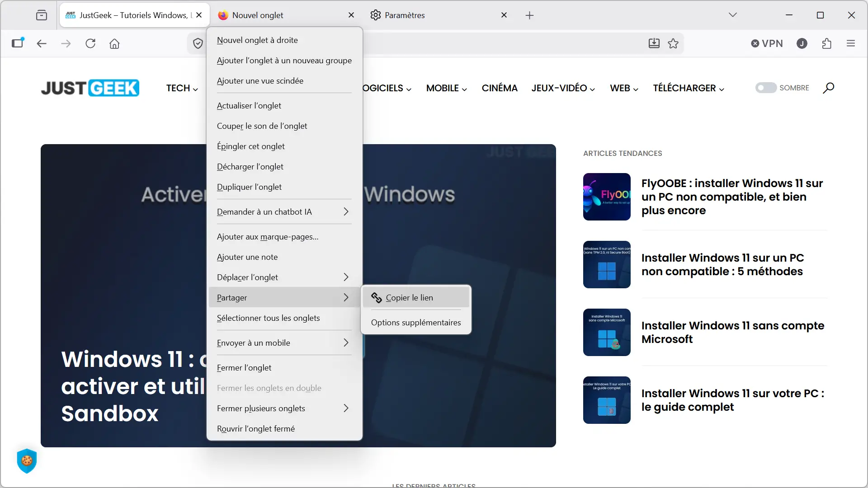868x488 pixels.
Task: Select Dupliquer l'onglet
Action: 284,187
